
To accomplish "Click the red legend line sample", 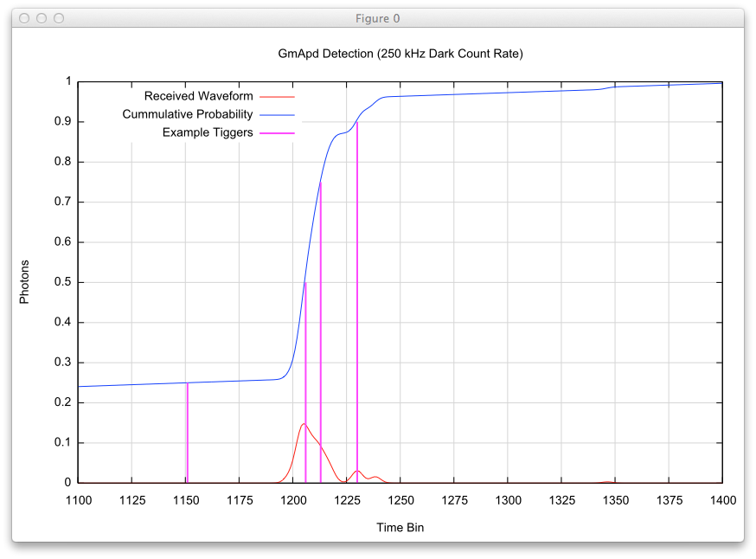I will [277, 96].
